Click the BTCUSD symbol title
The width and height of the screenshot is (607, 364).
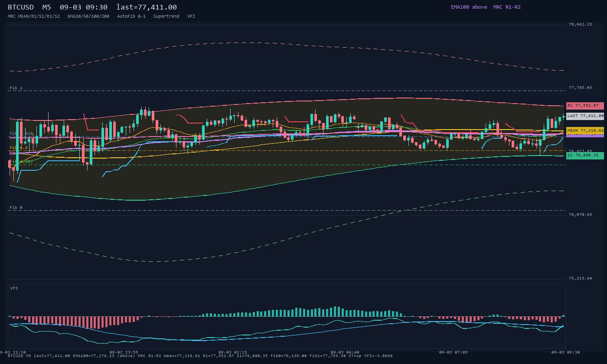tap(21, 7)
